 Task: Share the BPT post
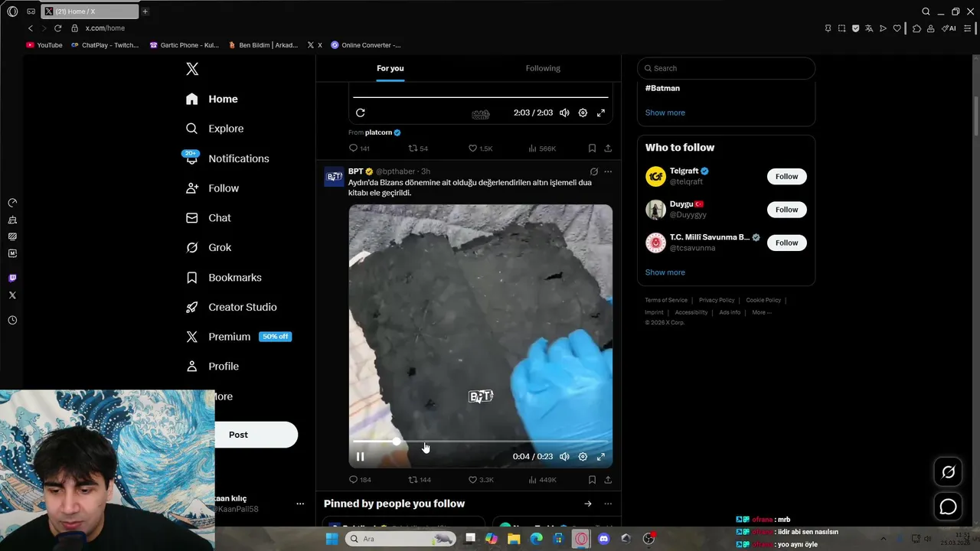(x=608, y=480)
